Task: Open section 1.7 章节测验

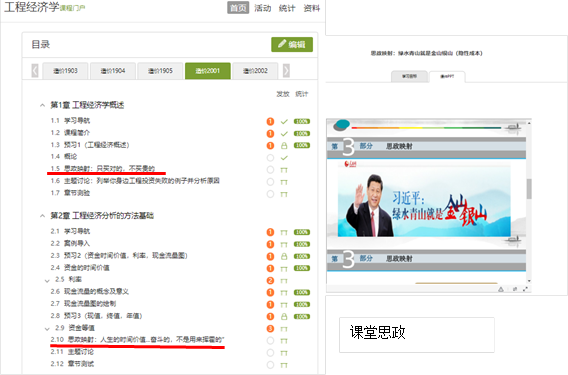Action: (70, 193)
